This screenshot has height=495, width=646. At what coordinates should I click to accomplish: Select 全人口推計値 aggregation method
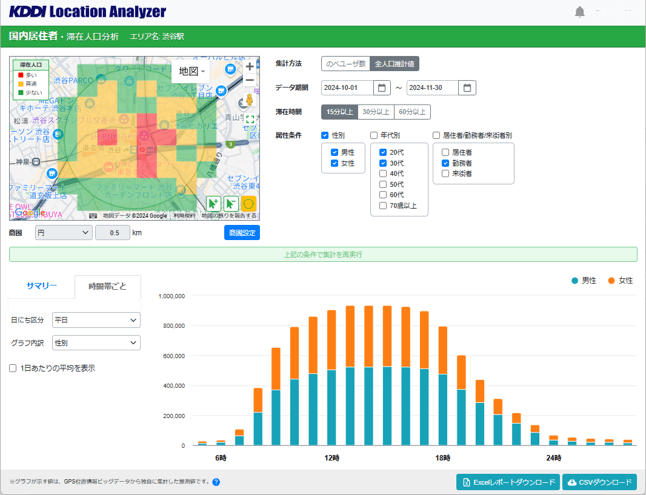click(394, 64)
